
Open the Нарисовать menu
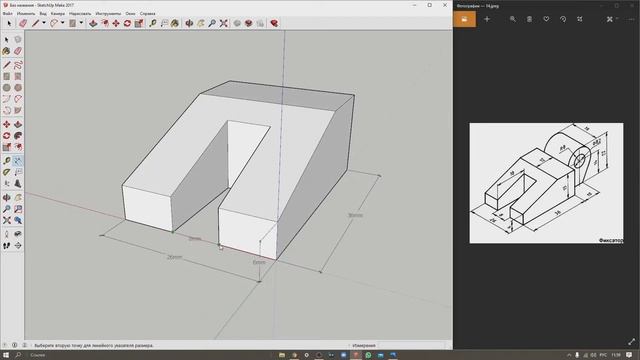coord(80,13)
